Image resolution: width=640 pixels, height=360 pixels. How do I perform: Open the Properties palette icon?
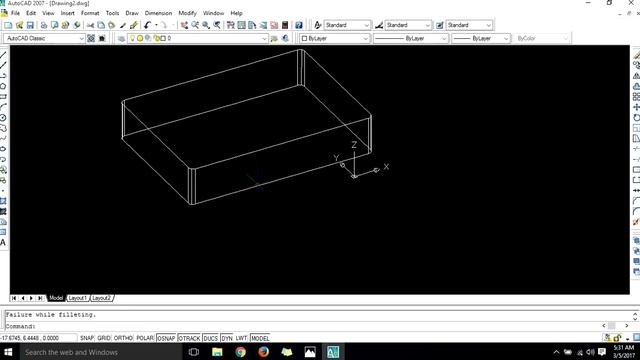(231, 25)
